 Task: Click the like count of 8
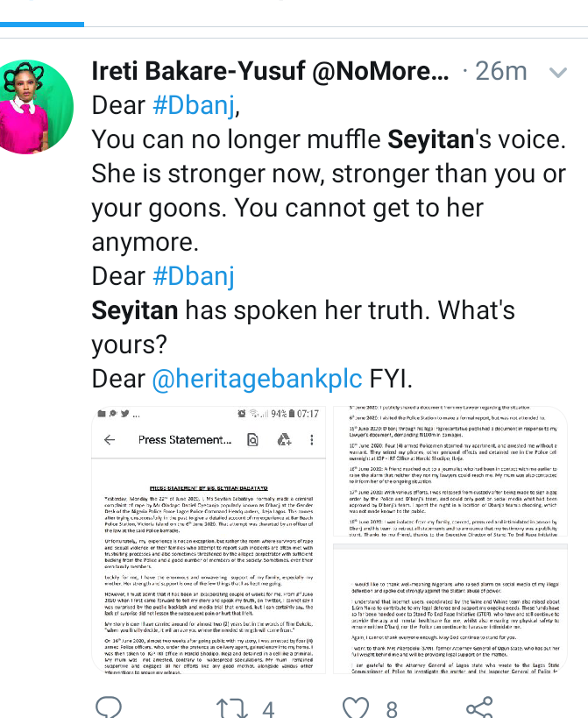tap(392, 707)
